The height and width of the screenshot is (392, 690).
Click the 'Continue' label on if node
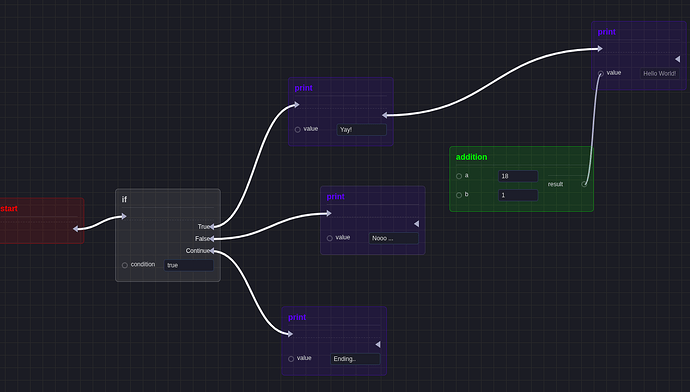click(198, 251)
